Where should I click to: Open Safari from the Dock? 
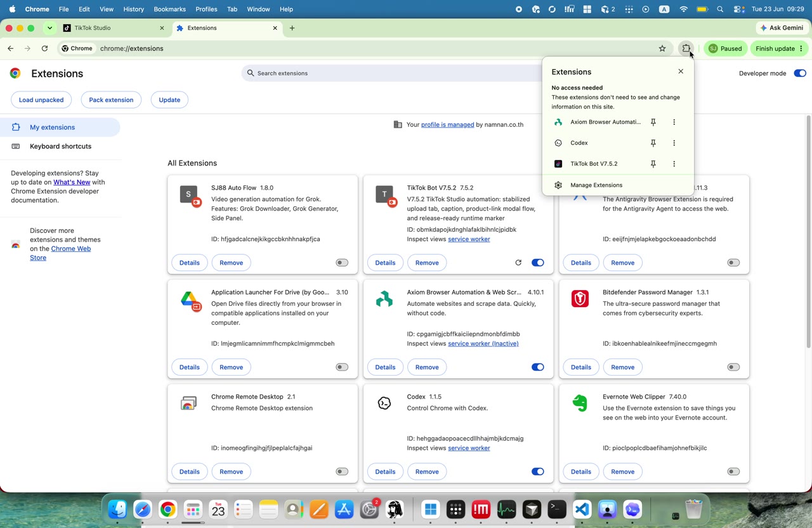tap(143, 509)
